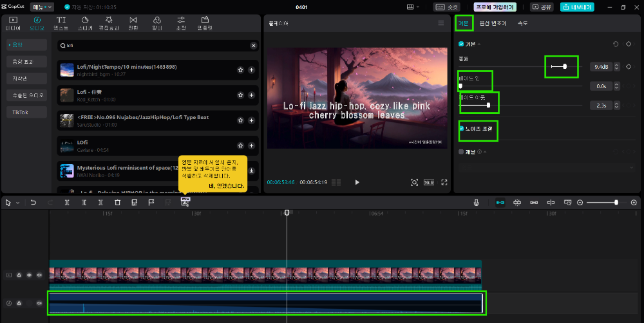Image resolution: width=644 pixels, height=323 pixels.
Task: Toggle the clip linkage icon
Action: (534, 202)
